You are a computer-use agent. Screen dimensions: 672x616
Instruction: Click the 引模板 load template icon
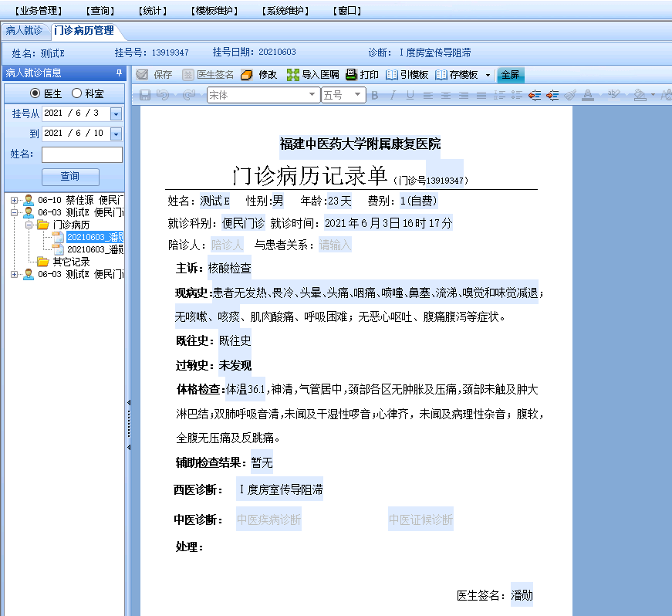click(391, 75)
